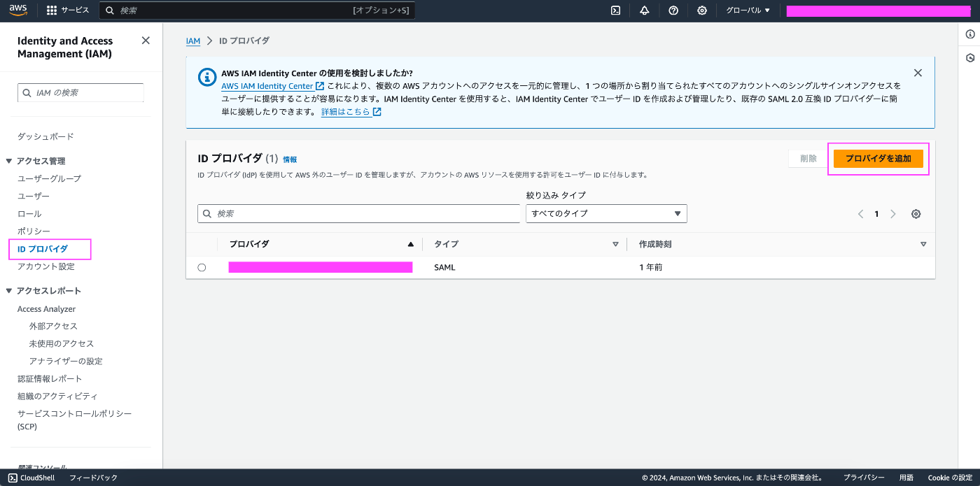Open Access Analyzer in the sidebar
The image size is (980, 486).
click(x=46, y=309)
